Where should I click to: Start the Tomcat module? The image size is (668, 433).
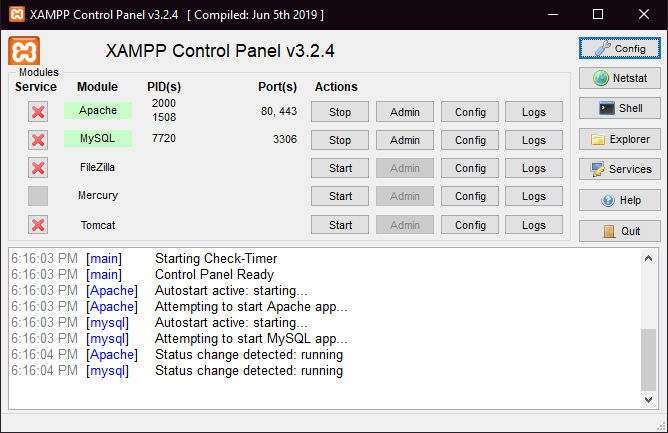(x=340, y=225)
